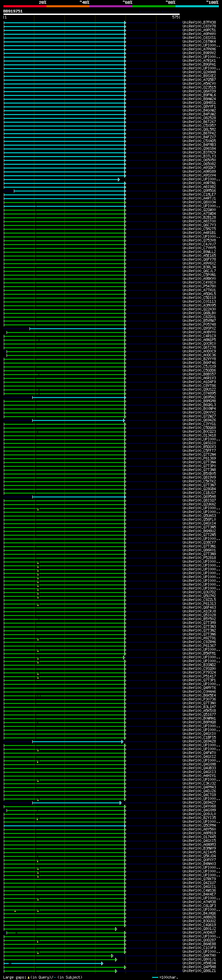The height and width of the screenshot is (980, 222).
Task: Select the UniRef100_Q801J2 label
Action: 199,929
